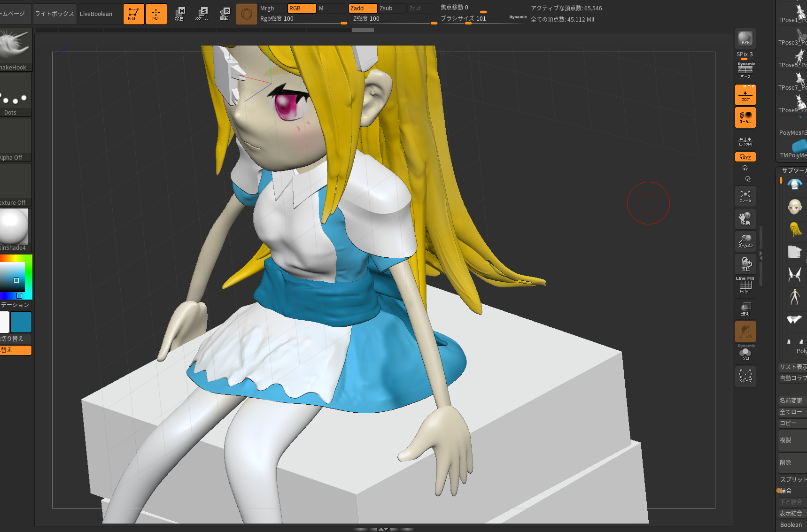
Task: Toggle the Gizmo 3D icon
Action: click(x=246, y=14)
